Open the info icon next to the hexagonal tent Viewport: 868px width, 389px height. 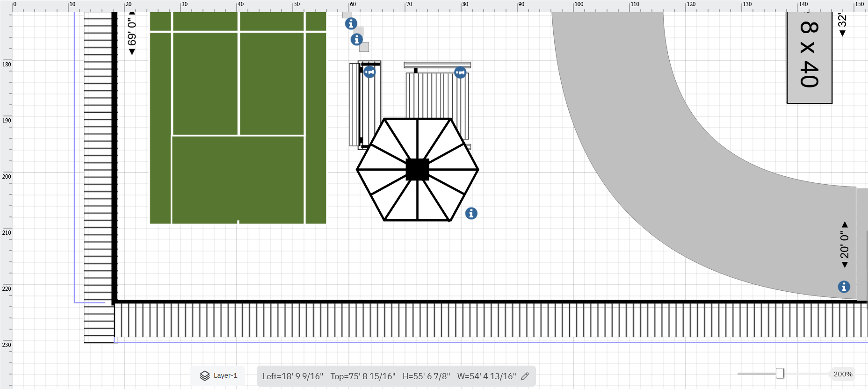click(471, 213)
